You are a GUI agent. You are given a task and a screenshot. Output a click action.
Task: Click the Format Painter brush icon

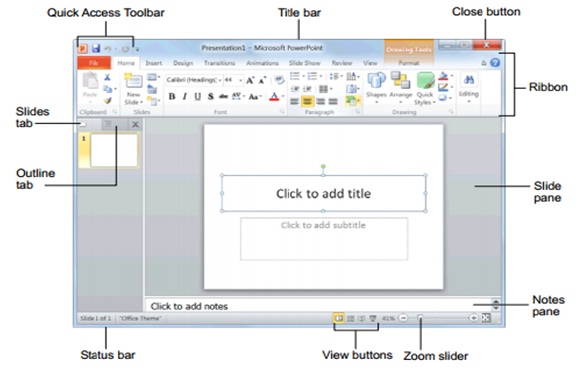click(x=107, y=100)
